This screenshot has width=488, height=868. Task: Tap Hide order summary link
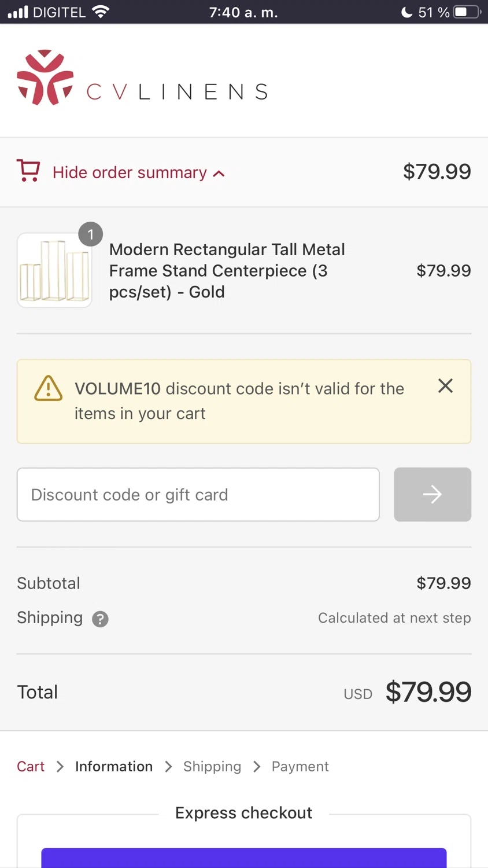130,172
